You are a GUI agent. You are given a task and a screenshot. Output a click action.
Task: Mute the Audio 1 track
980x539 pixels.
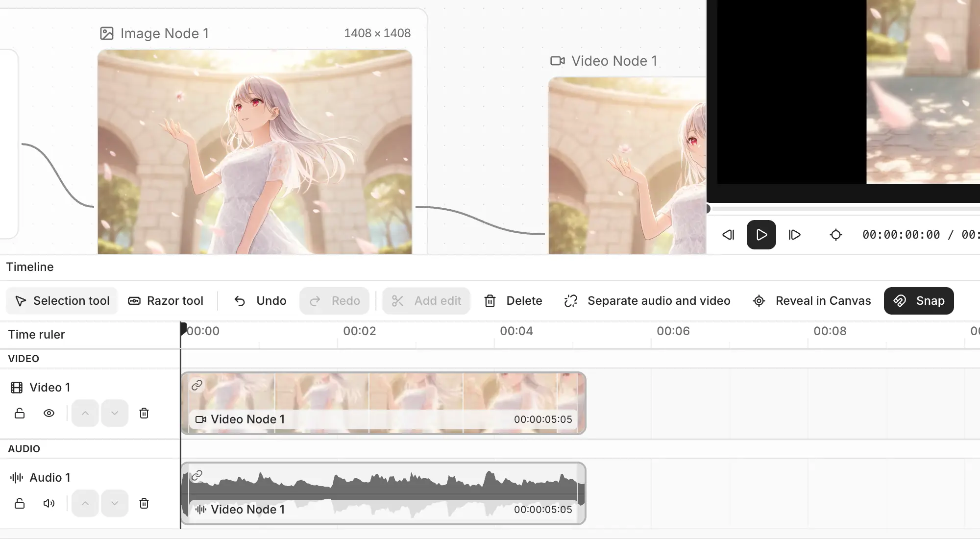[x=49, y=503]
